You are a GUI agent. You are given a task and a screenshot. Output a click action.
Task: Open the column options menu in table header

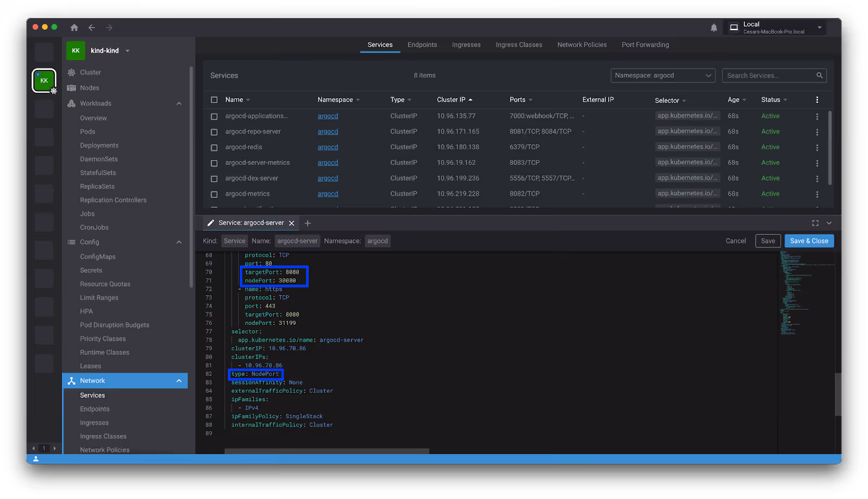(817, 100)
